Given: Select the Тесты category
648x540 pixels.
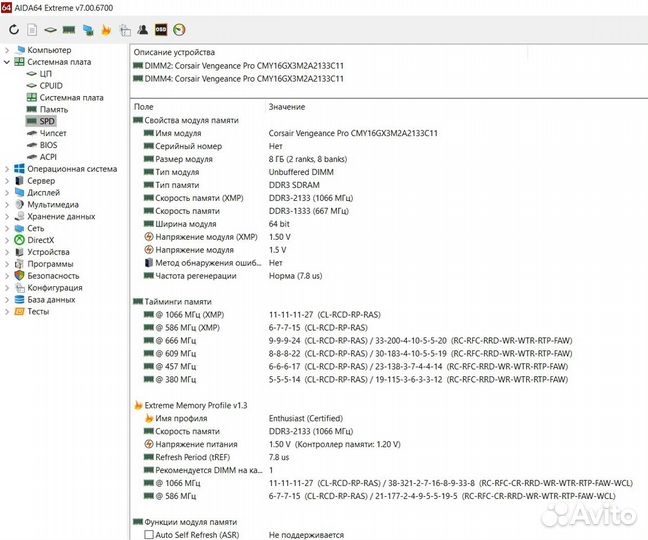Looking at the screenshot, I should [38, 312].
